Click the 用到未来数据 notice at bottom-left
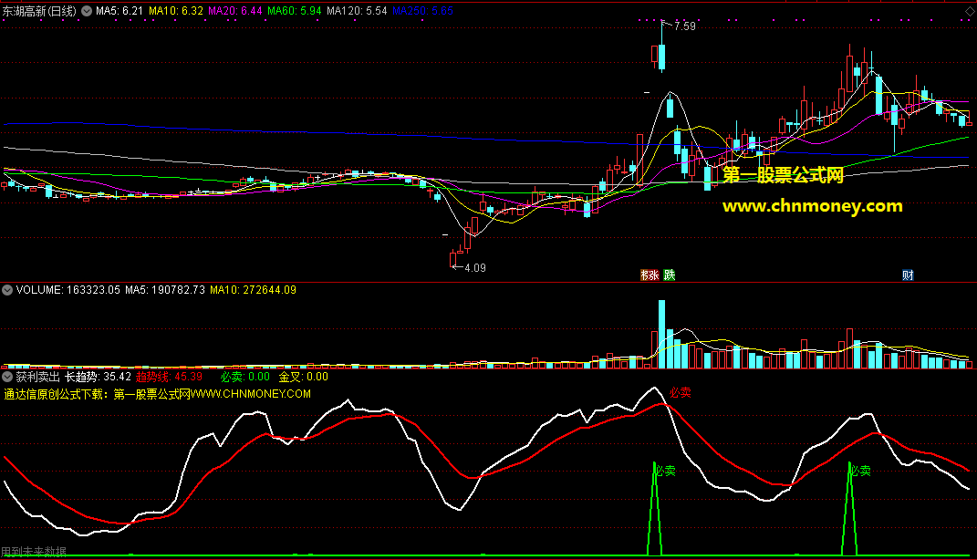 (x=34, y=552)
